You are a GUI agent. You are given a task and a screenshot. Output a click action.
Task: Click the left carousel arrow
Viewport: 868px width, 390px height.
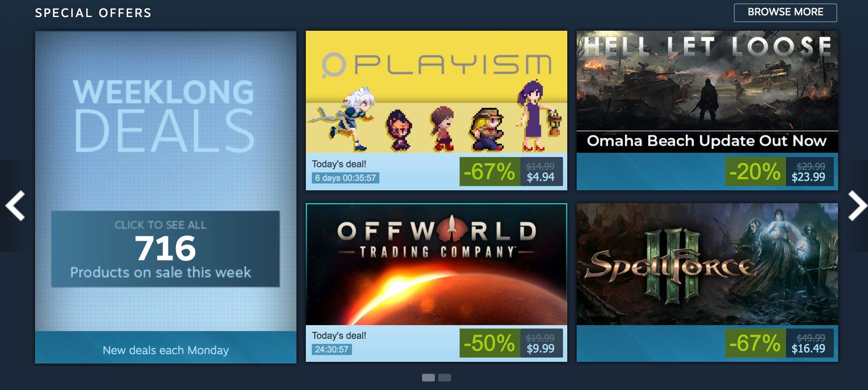(x=15, y=206)
